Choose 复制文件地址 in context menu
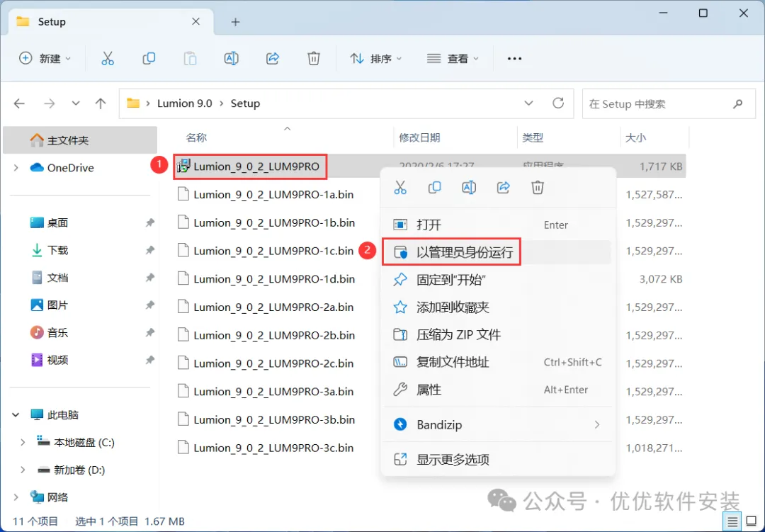The image size is (765, 532). coord(498,362)
